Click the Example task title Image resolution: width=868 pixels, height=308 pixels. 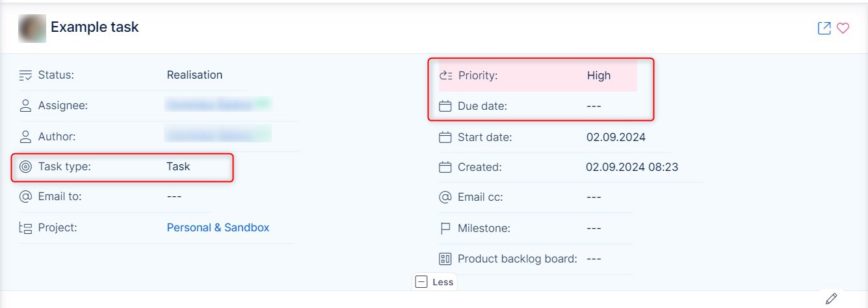95,27
